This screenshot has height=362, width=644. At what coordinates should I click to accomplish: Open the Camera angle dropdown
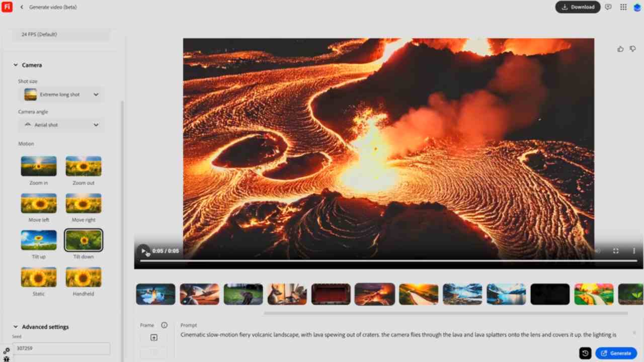click(x=61, y=125)
